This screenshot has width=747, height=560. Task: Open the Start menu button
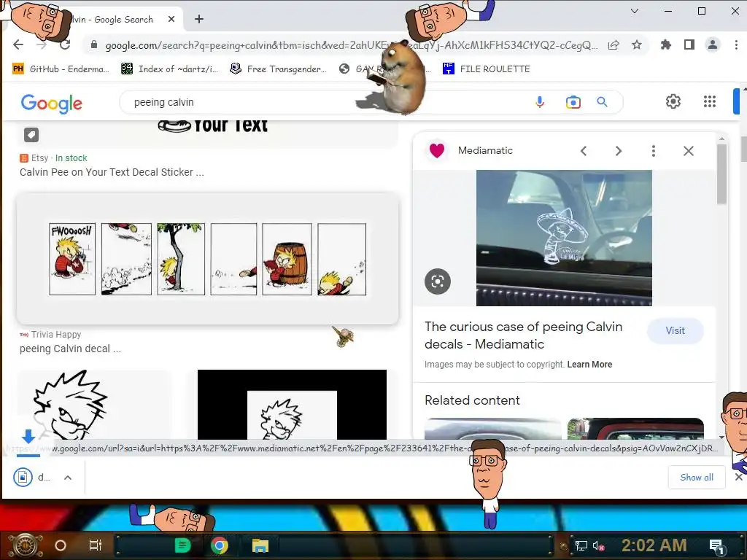25,545
